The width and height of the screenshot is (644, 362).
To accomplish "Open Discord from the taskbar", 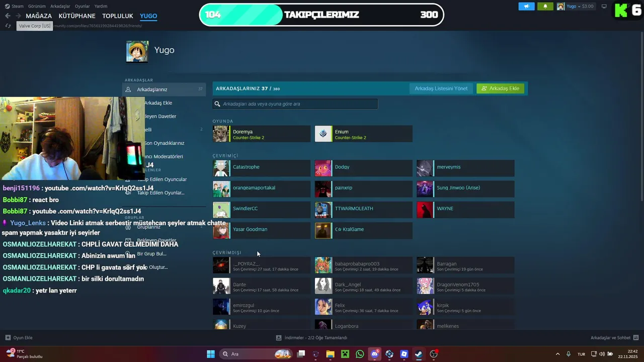I will pos(374,354).
